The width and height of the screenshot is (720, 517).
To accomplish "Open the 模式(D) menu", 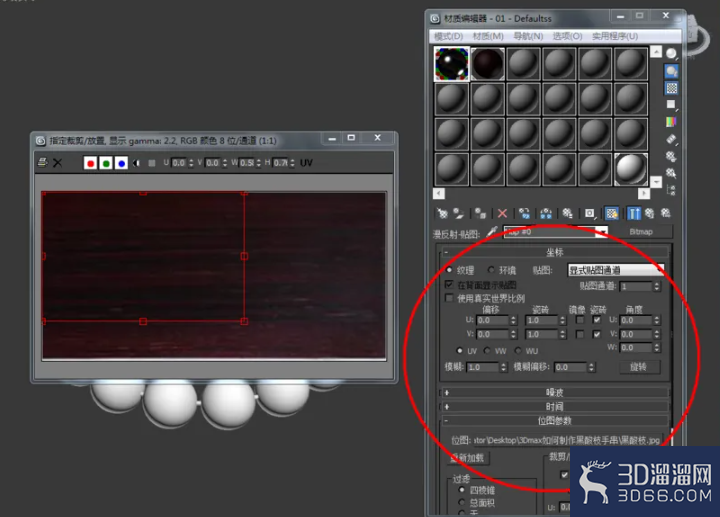I will 449,36.
